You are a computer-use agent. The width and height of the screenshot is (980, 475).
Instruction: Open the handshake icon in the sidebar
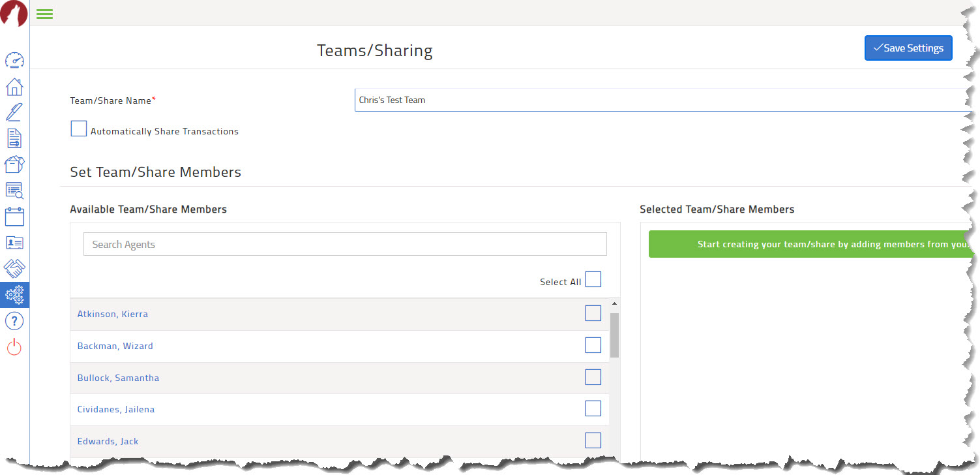click(14, 268)
